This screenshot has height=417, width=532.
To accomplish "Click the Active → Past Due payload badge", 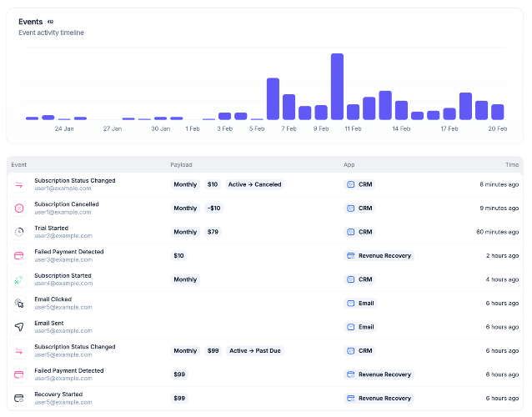I will 255,351.
